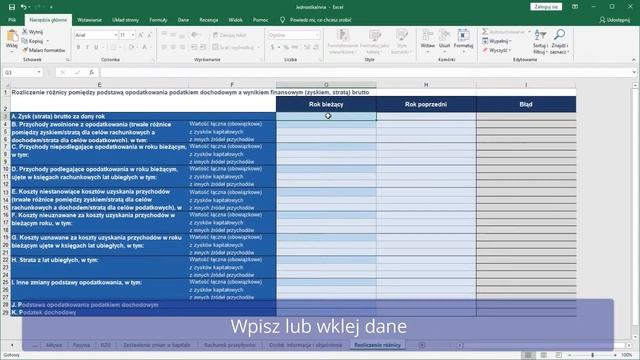Open the Schowek dialog launcher
640x360 pixels.
click(68, 60)
